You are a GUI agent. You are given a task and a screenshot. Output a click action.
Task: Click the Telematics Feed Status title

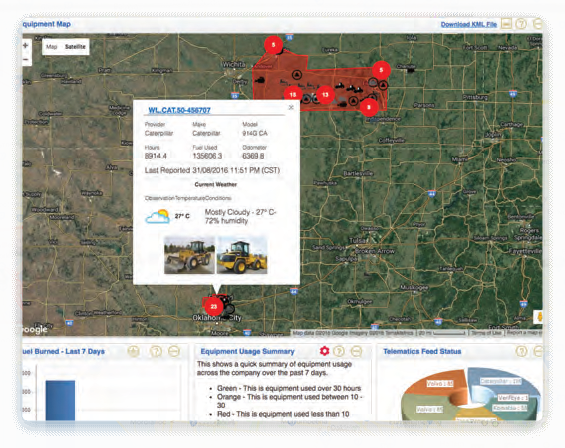click(422, 351)
